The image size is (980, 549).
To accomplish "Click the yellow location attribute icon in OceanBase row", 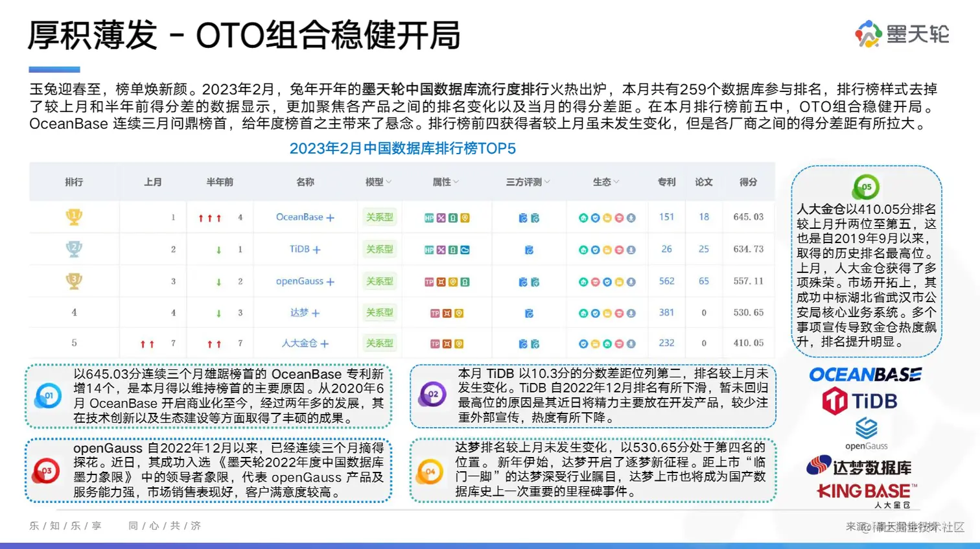I will pos(465,218).
